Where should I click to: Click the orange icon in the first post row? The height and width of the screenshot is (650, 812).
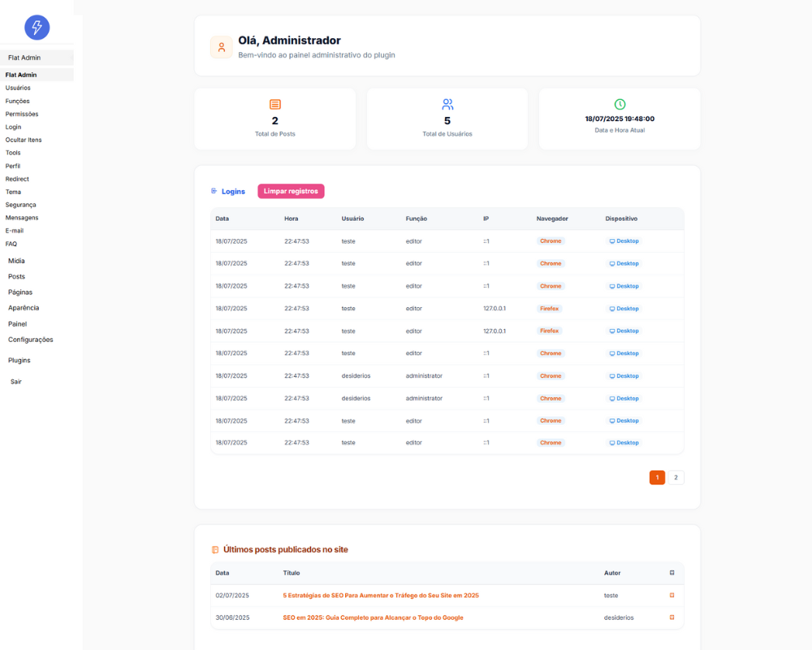click(x=672, y=595)
